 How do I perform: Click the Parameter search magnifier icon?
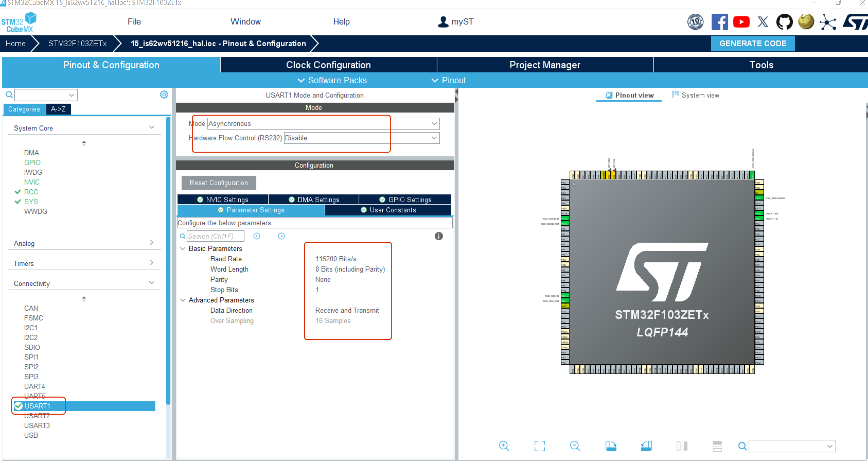183,236
